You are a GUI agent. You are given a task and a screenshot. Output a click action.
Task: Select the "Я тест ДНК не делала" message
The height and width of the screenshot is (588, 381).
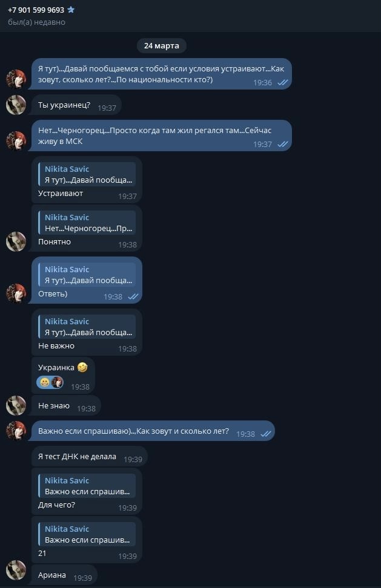coord(77,457)
